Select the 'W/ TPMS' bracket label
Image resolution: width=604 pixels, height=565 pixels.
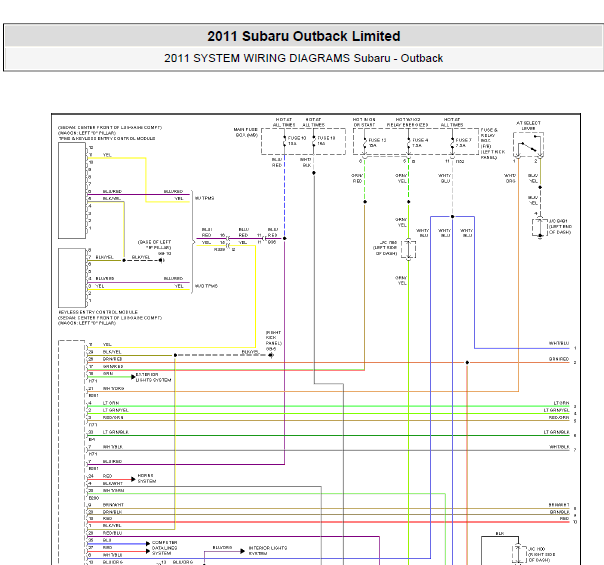click(x=204, y=198)
